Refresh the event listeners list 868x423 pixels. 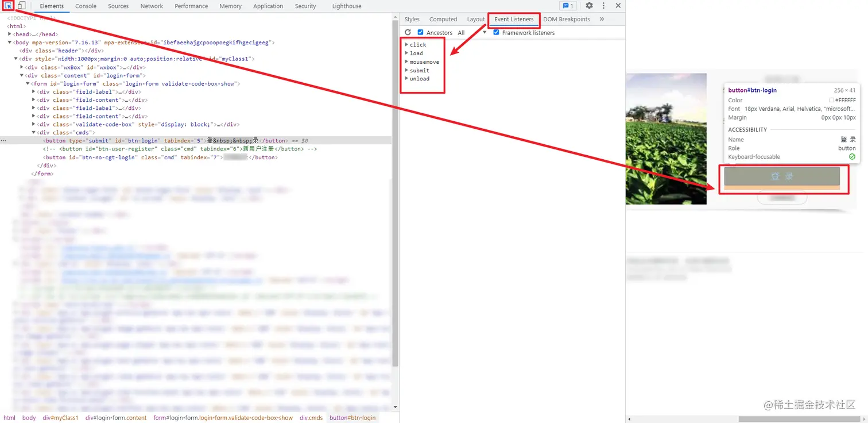coord(408,33)
